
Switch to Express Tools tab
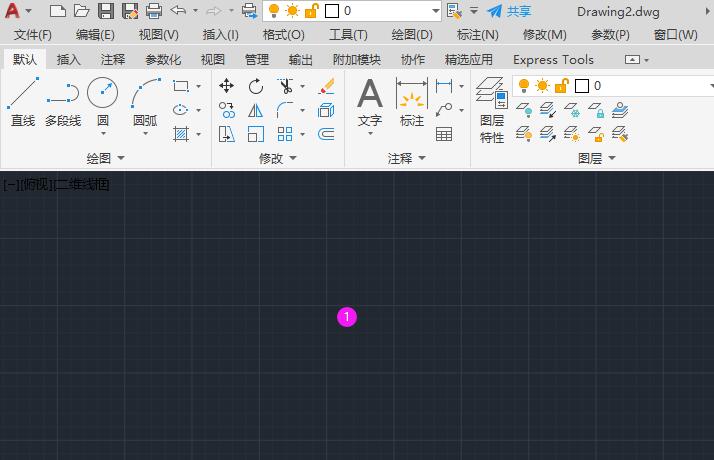[x=553, y=59]
